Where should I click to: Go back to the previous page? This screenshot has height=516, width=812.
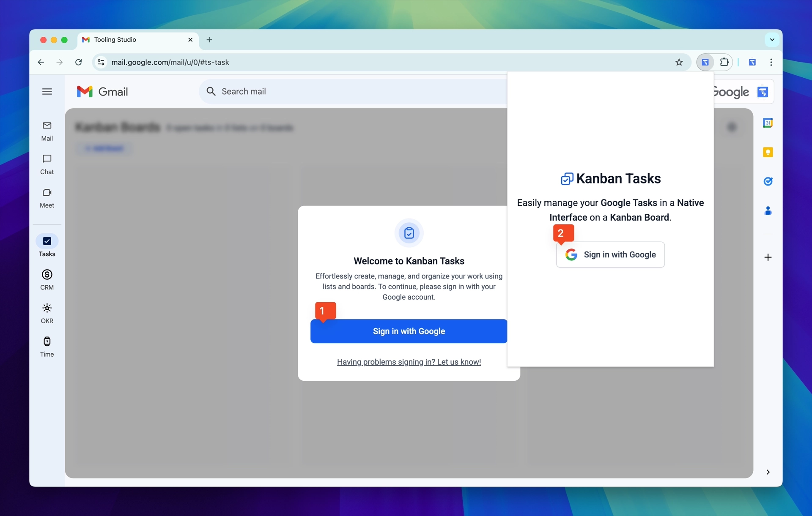coord(41,62)
